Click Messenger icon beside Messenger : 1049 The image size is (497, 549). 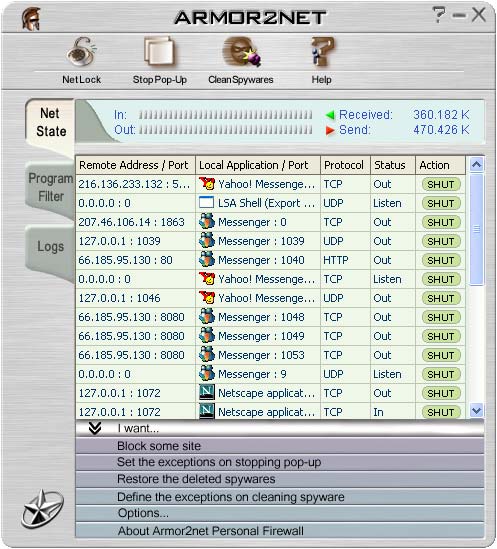tap(206, 335)
